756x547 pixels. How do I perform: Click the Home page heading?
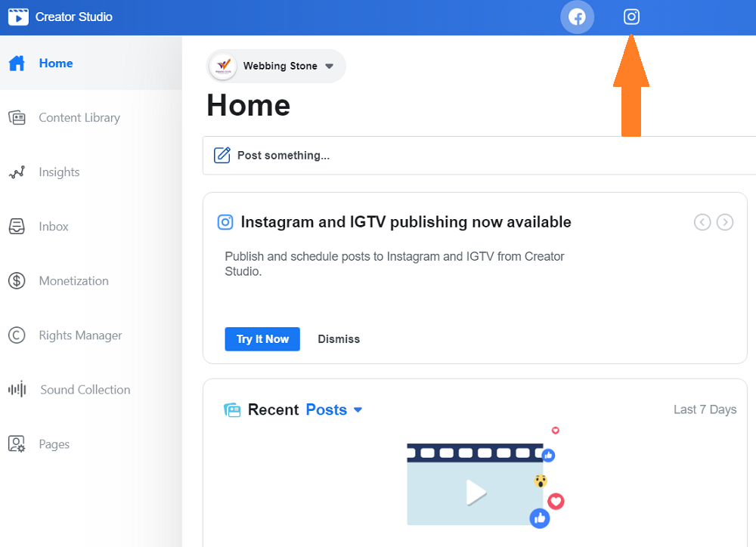click(248, 106)
